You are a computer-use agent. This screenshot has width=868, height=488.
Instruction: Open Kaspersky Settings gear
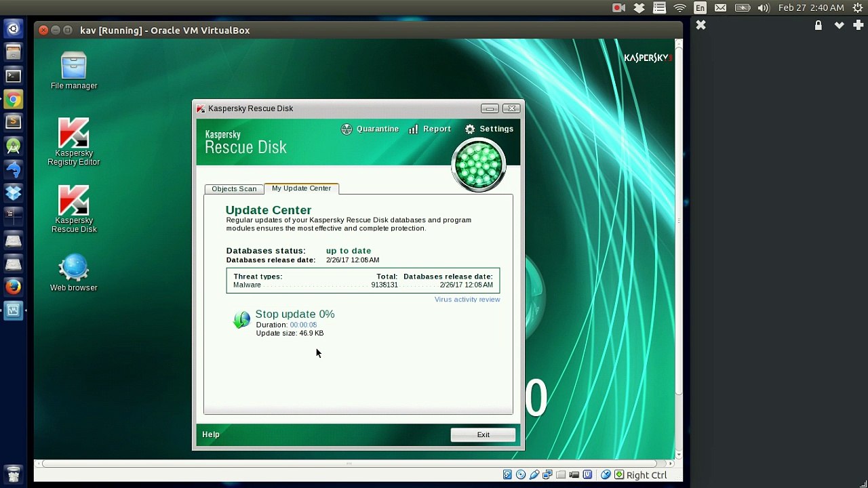coord(489,129)
